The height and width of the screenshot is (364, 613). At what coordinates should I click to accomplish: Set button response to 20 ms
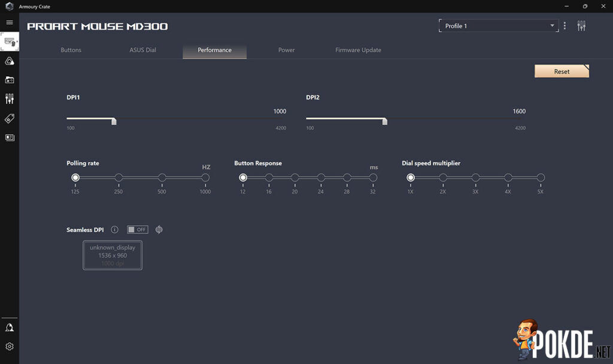(x=295, y=177)
